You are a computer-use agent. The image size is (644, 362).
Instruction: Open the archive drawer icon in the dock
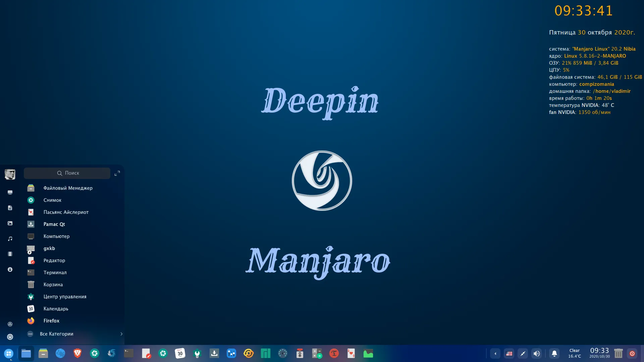coord(43,353)
